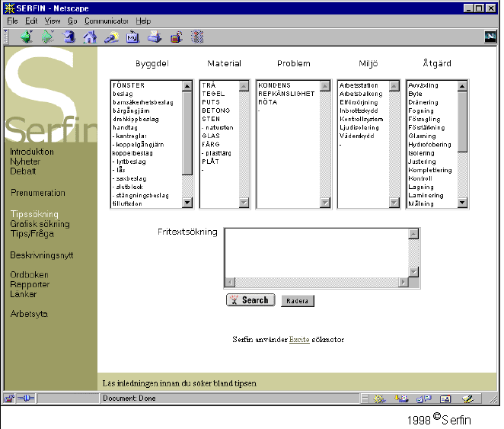Click the Reload toolbar icon
The height and width of the screenshot is (429, 504).
coord(69,37)
